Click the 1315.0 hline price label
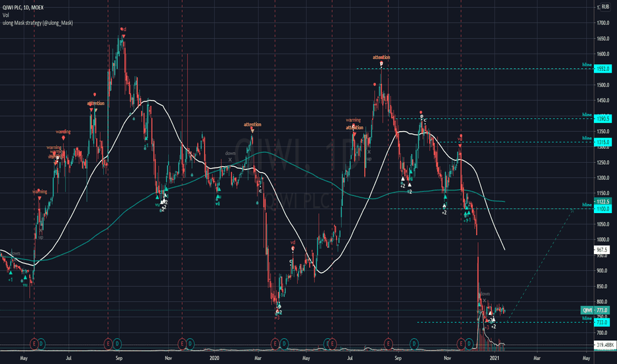Screen dimensions: 617x364 tap(603, 142)
